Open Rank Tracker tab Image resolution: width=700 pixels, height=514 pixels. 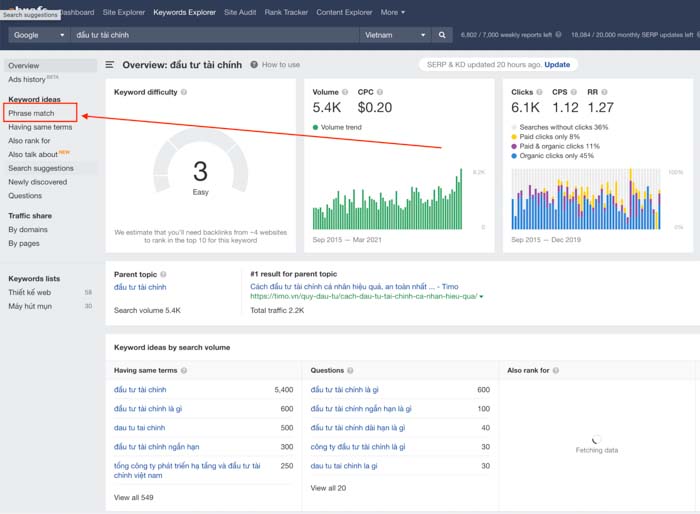click(286, 13)
